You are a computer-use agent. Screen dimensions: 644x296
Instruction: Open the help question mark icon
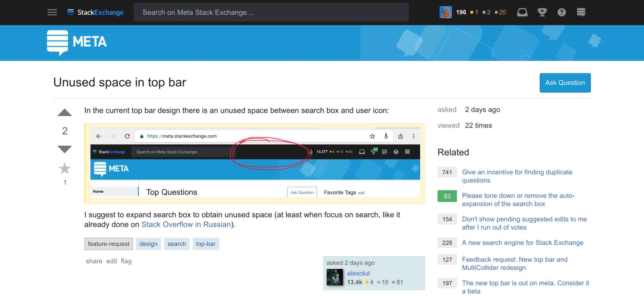(x=561, y=12)
